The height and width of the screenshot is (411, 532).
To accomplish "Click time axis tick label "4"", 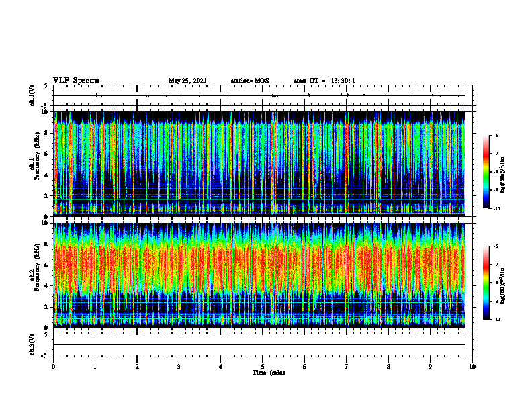I will tap(221, 367).
